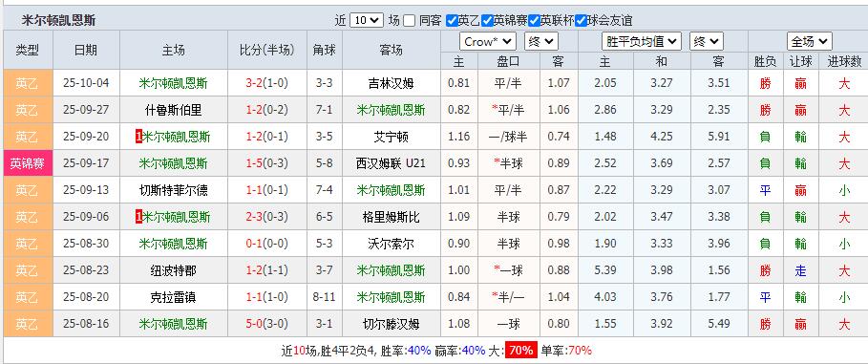Click the 胜率 40% value in the summary
This screenshot has height=364, width=868.
tap(418, 351)
